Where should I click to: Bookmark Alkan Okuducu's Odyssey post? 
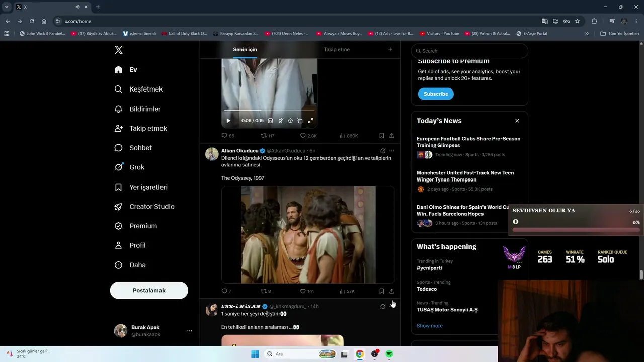click(382, 291)
